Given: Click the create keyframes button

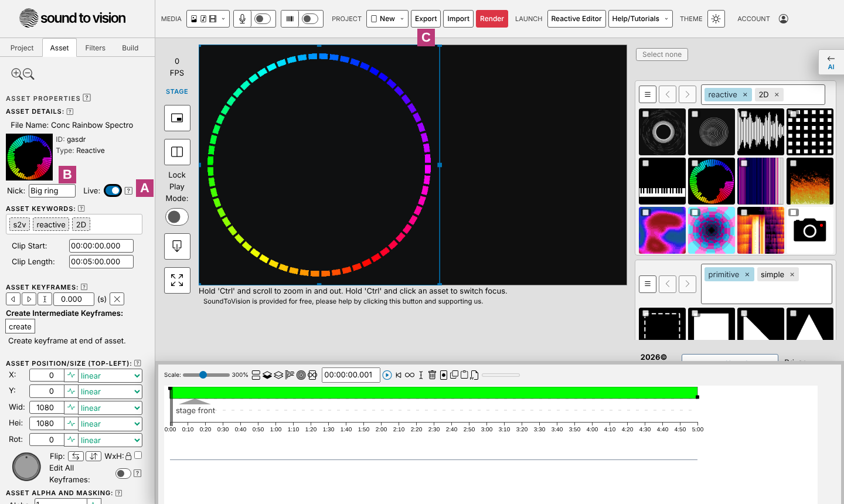Looking at the screenshot, I should [21, 326].
